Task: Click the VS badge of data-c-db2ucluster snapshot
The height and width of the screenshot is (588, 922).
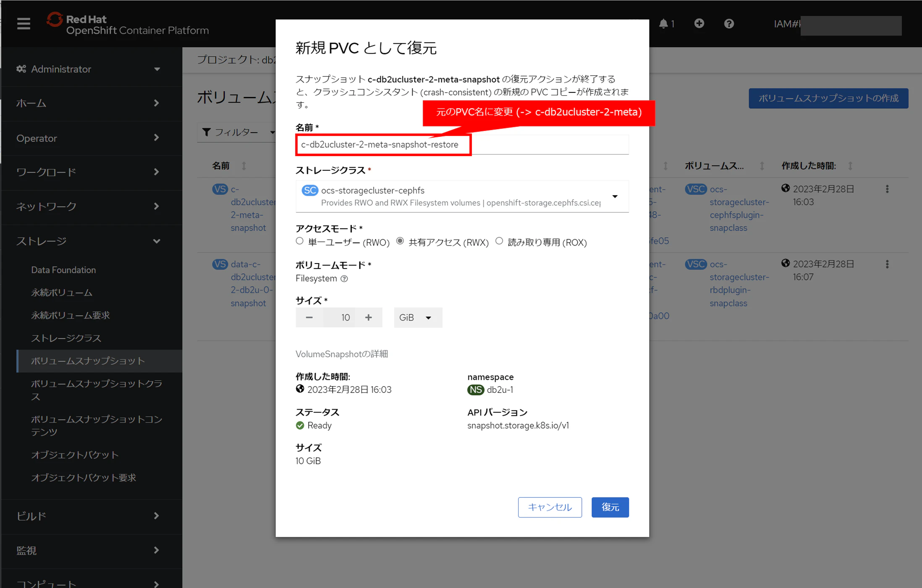Action: click(220, 264)
